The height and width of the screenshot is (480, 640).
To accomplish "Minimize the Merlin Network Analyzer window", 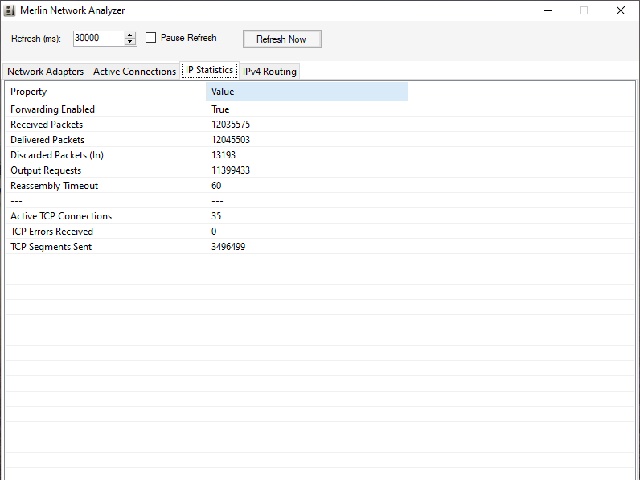I will [x=548, y=10].
